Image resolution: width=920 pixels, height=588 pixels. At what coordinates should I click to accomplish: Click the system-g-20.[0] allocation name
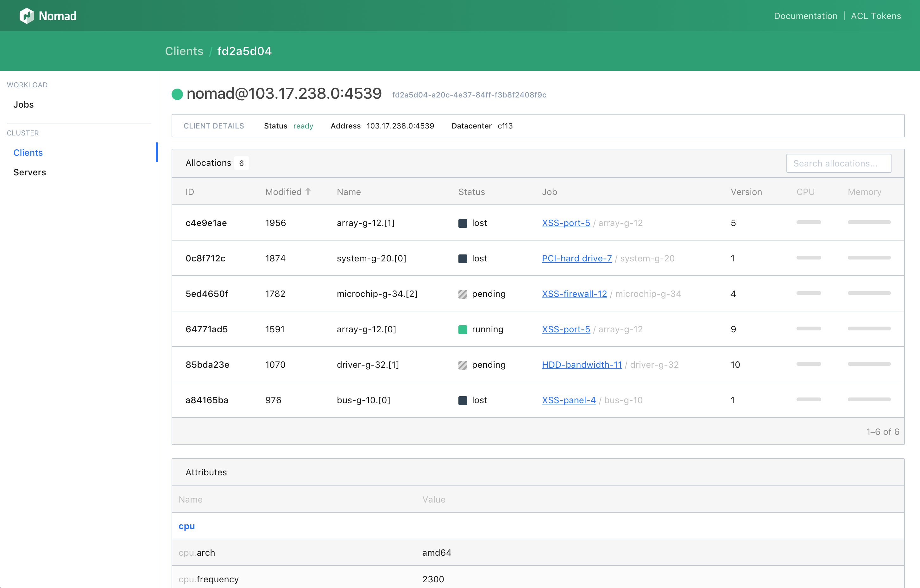click(x=371, y=259)
